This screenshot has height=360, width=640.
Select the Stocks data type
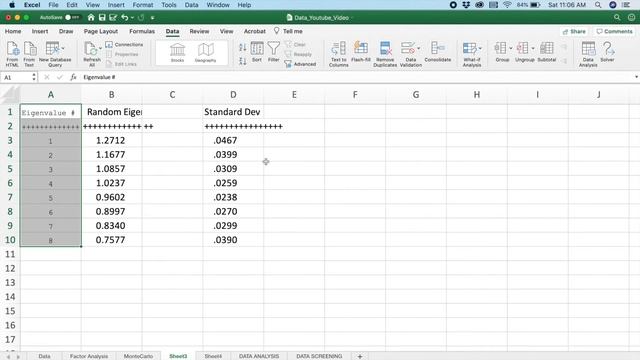(x=178, y=53)
